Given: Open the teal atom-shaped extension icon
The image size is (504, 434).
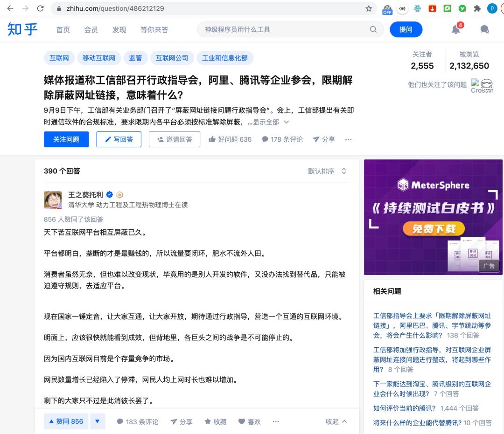Looking at the screenshot, I should pyautogui.click(x=417, y=9).
